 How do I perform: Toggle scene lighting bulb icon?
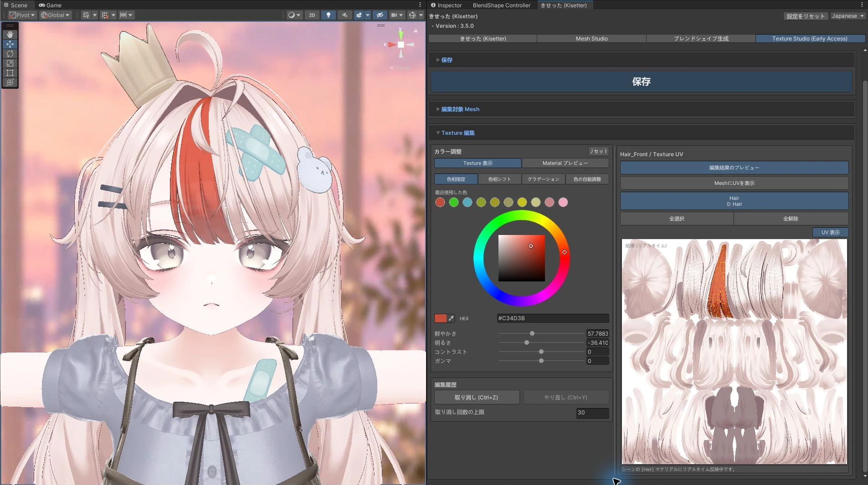click(x=328, y=15)
